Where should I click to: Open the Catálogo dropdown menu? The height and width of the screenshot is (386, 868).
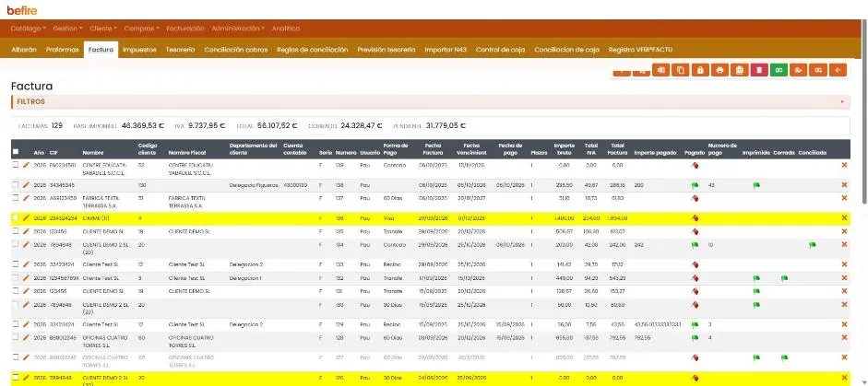pos(28,29)
